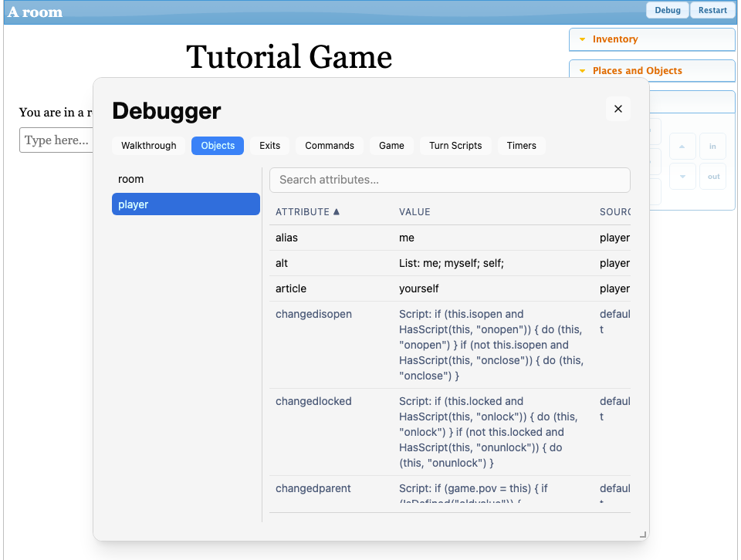
Task: Close the Debugger dialog with the X icon
Action: tap(617, 109)
